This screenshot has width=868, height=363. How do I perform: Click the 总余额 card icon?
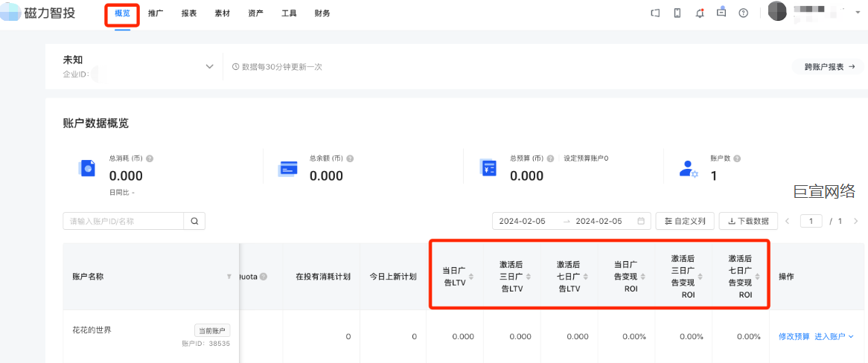coord(288,167)
